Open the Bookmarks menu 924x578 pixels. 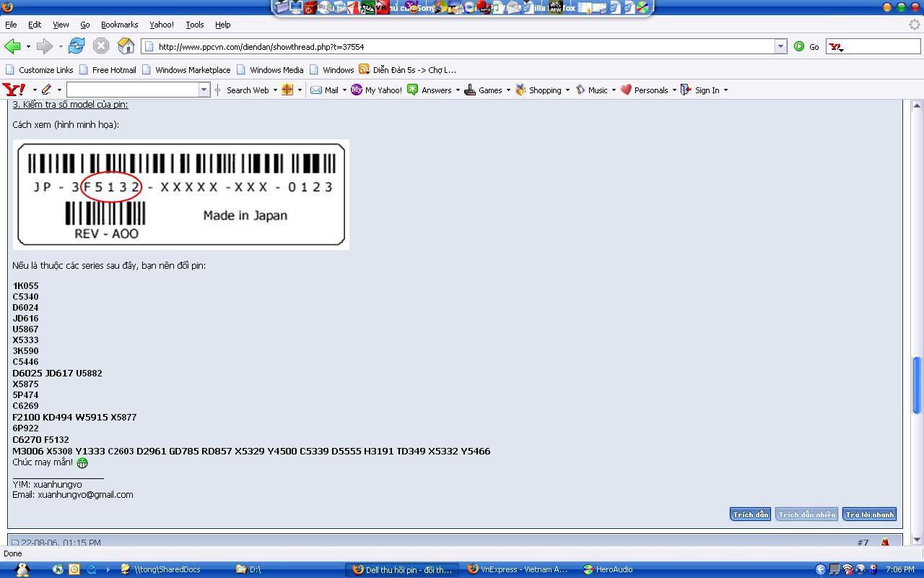(x=119, y=25)
